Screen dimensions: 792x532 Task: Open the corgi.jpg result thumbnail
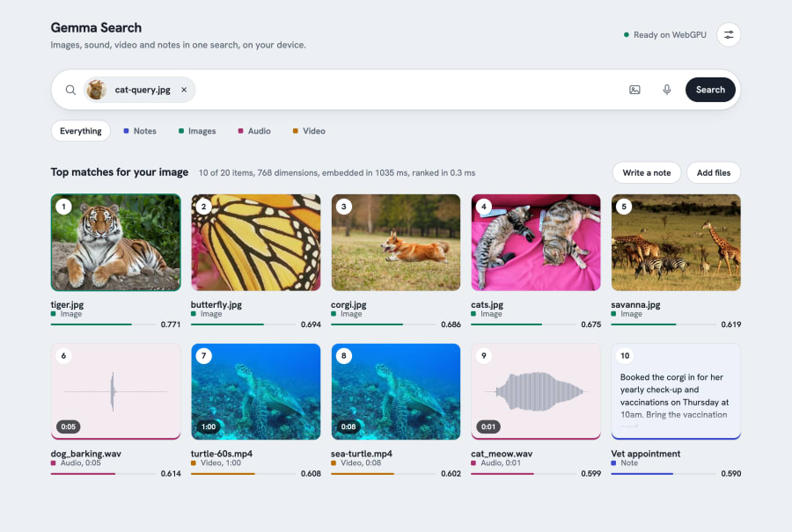[396, 243]
